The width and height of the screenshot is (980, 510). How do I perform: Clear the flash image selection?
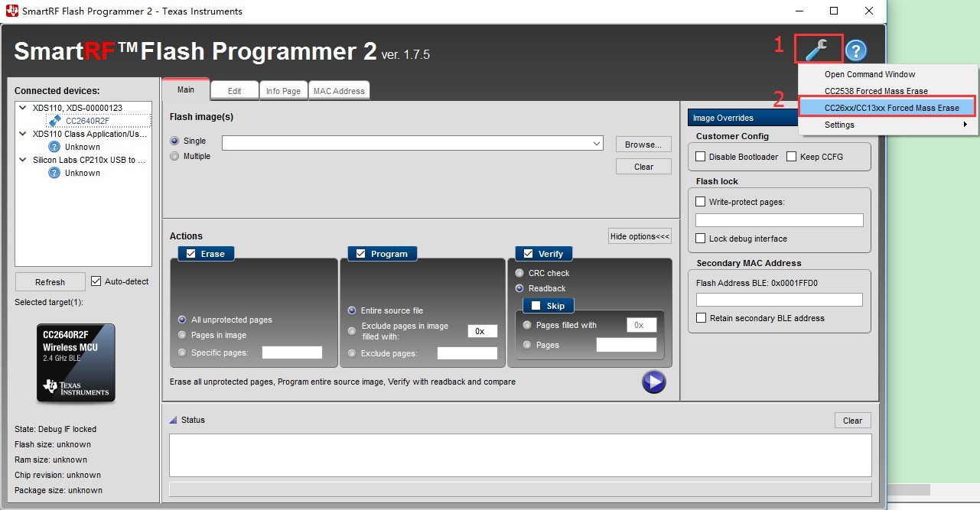tap(643, 167)
